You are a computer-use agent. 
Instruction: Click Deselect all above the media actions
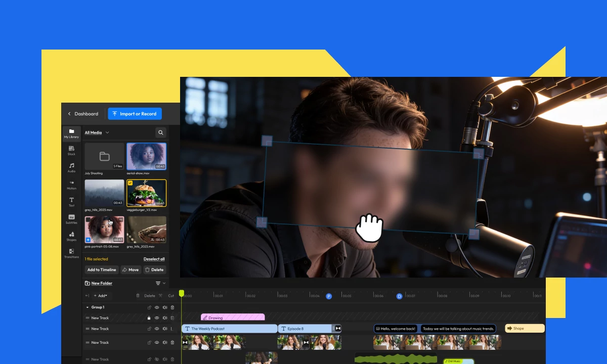(154, 259)
